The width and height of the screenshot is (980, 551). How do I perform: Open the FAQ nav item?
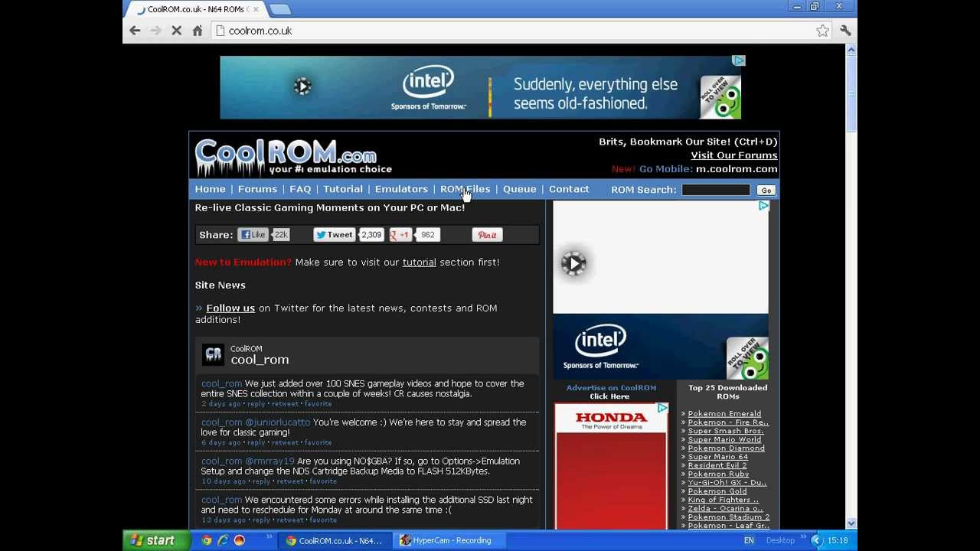coord(300,189)
